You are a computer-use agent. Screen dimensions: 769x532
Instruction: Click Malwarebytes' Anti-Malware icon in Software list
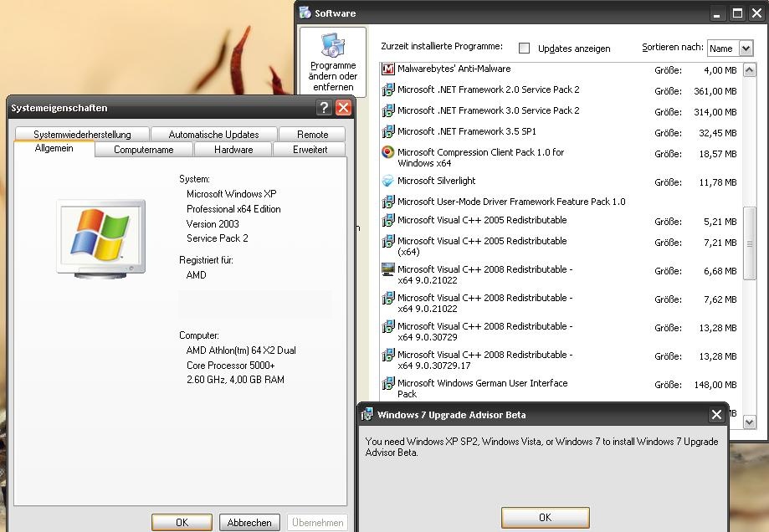coord(388,69)
